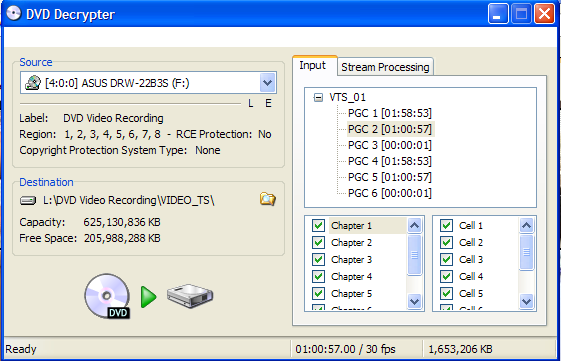This screenshot has height=361, width=561.
Task: Click the green play arrow icon
Action: point(148,297)
